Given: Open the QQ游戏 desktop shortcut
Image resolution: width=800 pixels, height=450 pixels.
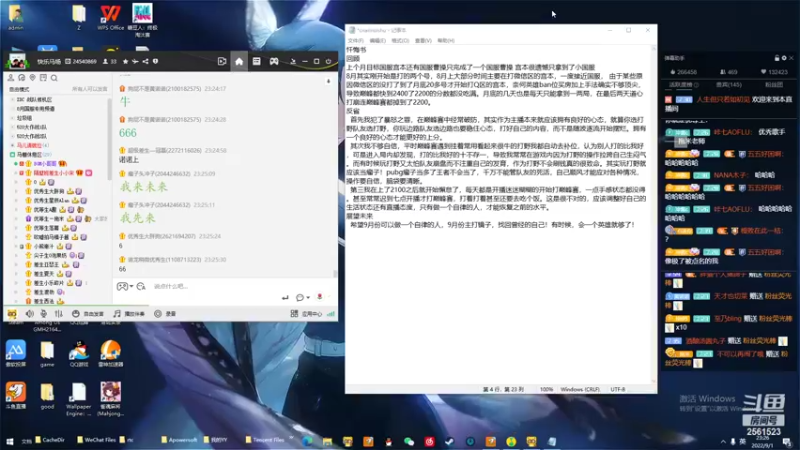Looking at the screenshot, I should [x=79, y=354].
